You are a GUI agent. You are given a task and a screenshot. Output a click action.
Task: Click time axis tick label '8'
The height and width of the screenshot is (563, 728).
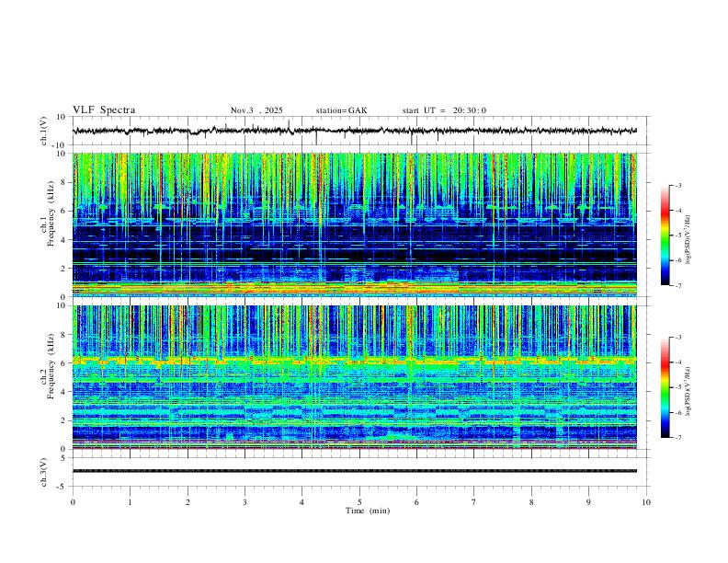pos(531,502)
